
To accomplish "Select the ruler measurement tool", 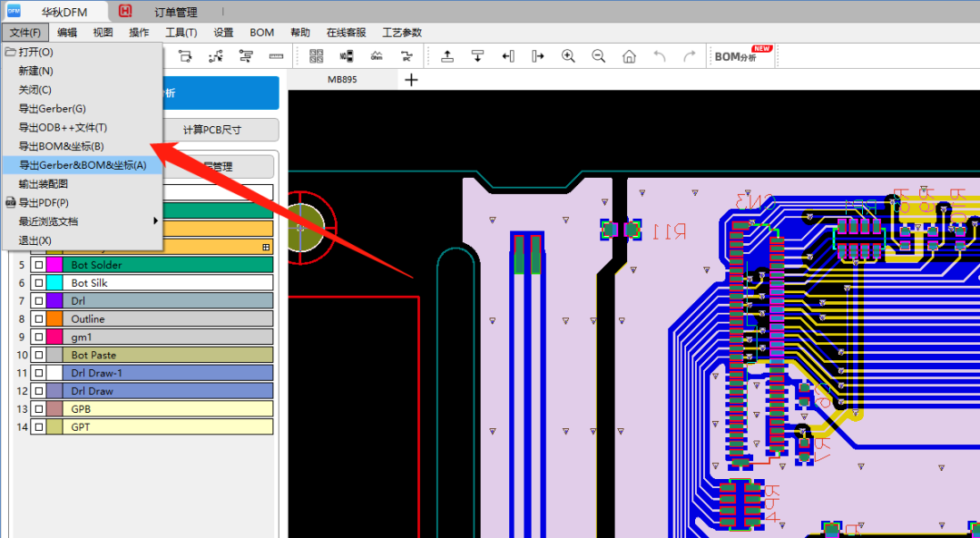I will (x=276, y=56).
